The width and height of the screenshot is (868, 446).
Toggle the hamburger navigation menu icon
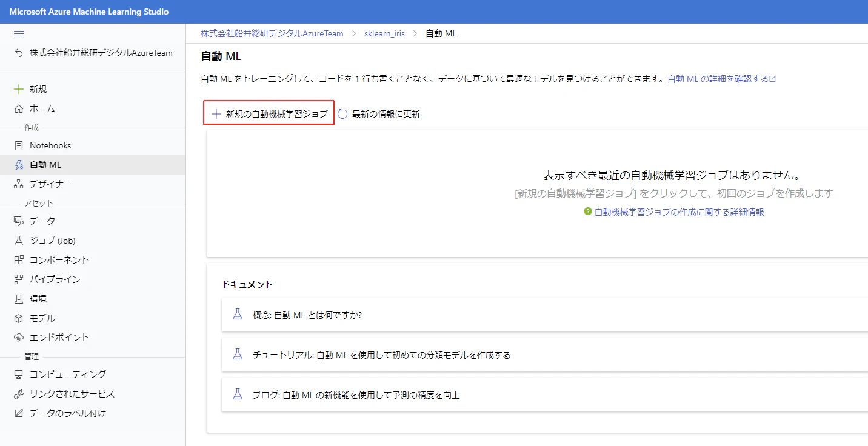(x=19, y=33)
